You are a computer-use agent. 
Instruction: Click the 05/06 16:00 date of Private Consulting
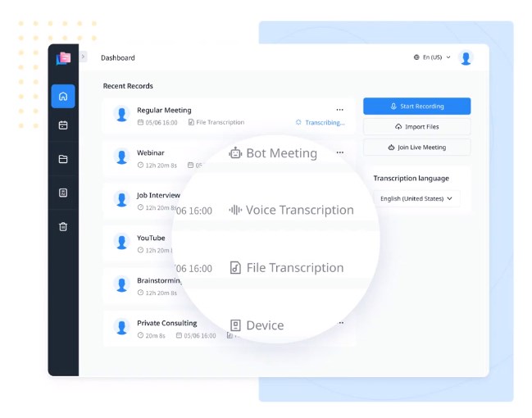196,335
